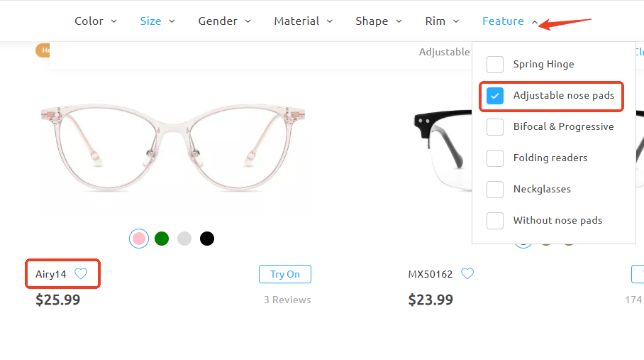Open the Airy14 pink glasses product image
Viewport: 644px width, 360px height.
[173, 146]
